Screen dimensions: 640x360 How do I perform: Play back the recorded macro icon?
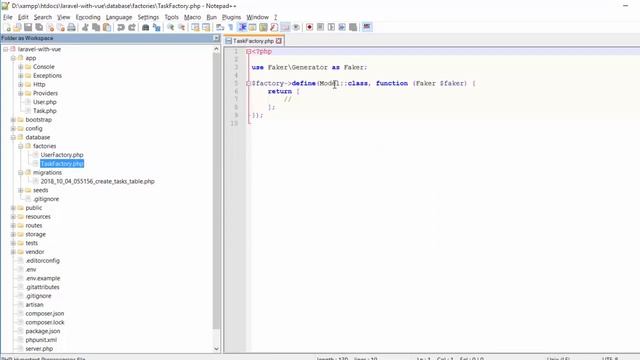331,27
